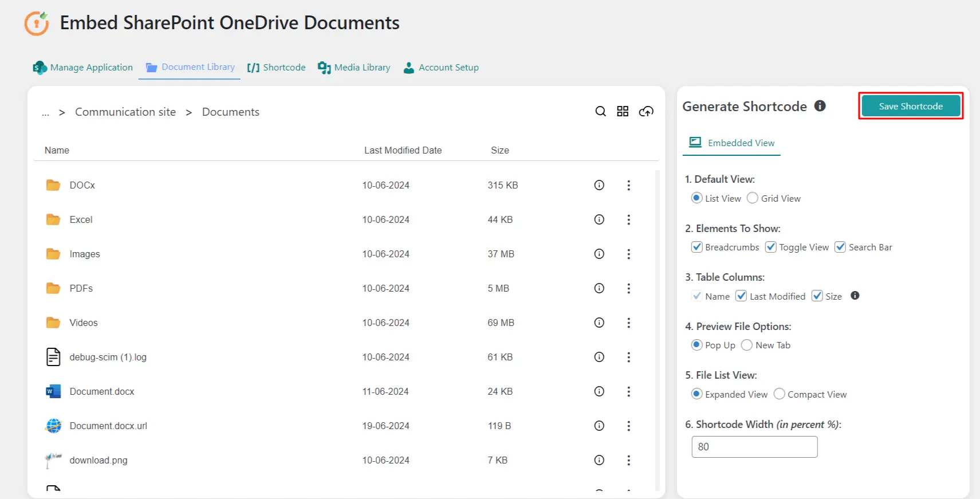
Task: Open the three-dot menu for DOCx
Action: coord(628,185)
